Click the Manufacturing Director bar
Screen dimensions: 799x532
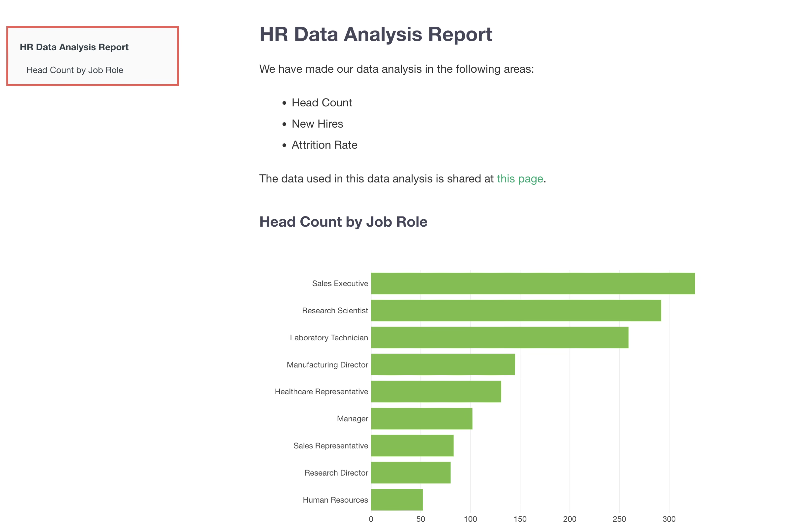point(443,365)
